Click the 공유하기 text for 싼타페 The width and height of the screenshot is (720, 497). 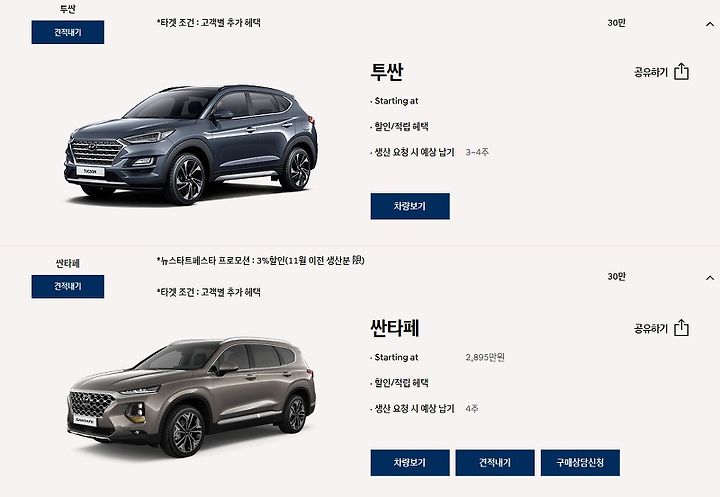(651, 328)
